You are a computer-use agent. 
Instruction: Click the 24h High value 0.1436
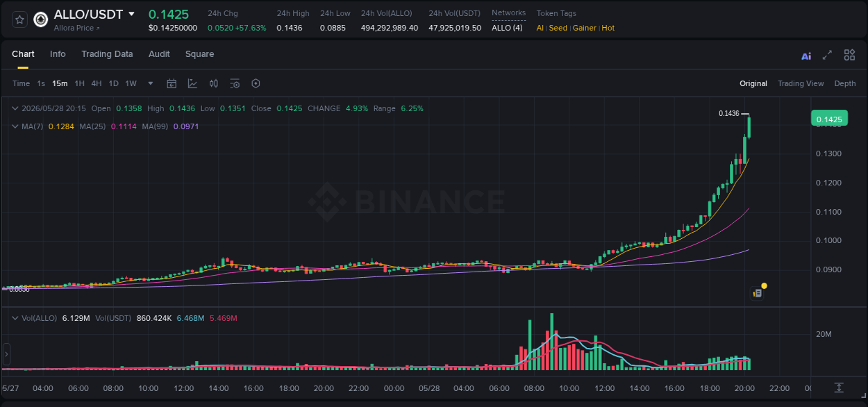[x=289, y=28]
